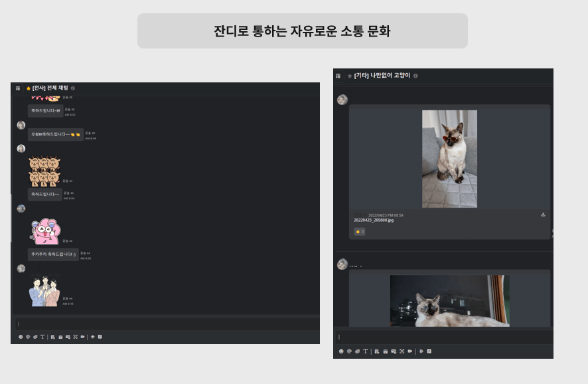Open the emoji picker in the chat toolbar
The width and height of the screenshot is (588, 384).
tap(20, 337)
